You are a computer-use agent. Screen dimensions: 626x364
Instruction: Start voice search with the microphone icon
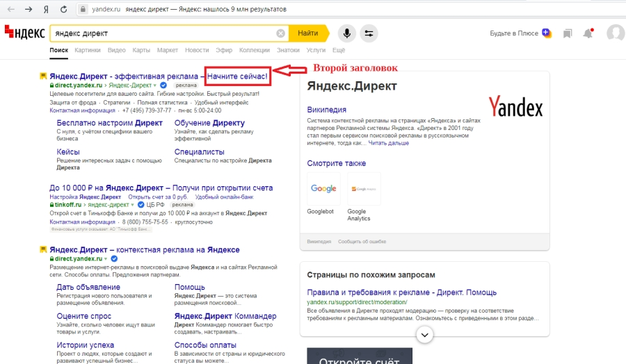point(347,33)
